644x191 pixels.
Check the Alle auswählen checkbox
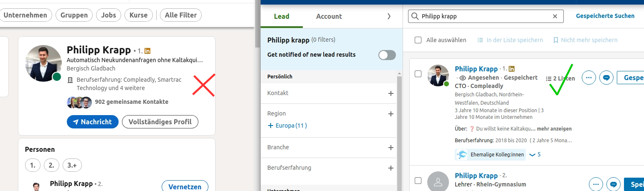click(x=418, y=40)
